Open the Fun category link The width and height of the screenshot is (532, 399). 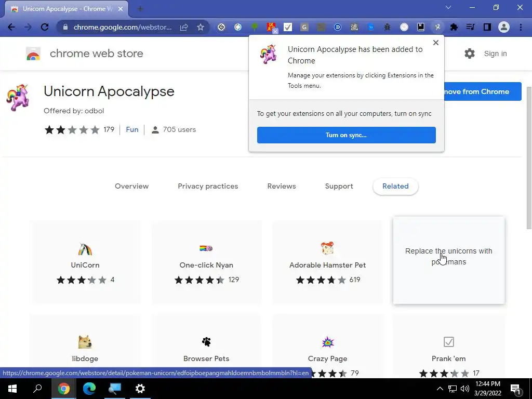132,129
